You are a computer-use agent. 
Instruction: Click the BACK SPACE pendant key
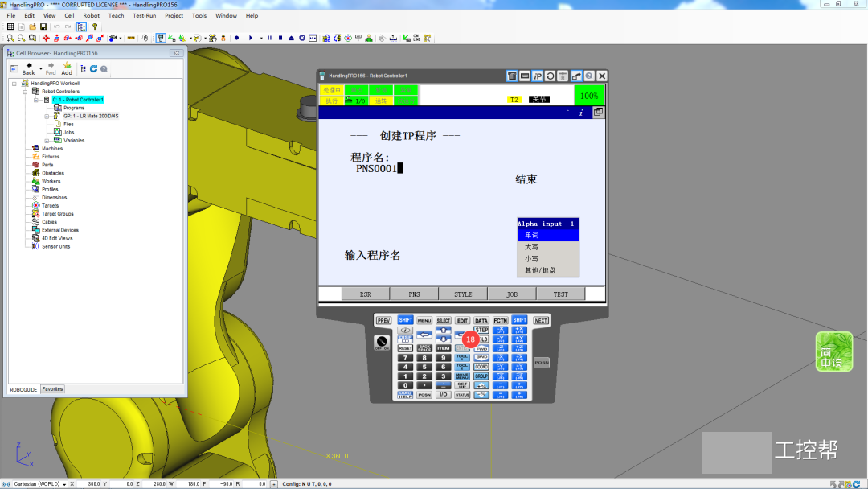pos(424,348)
